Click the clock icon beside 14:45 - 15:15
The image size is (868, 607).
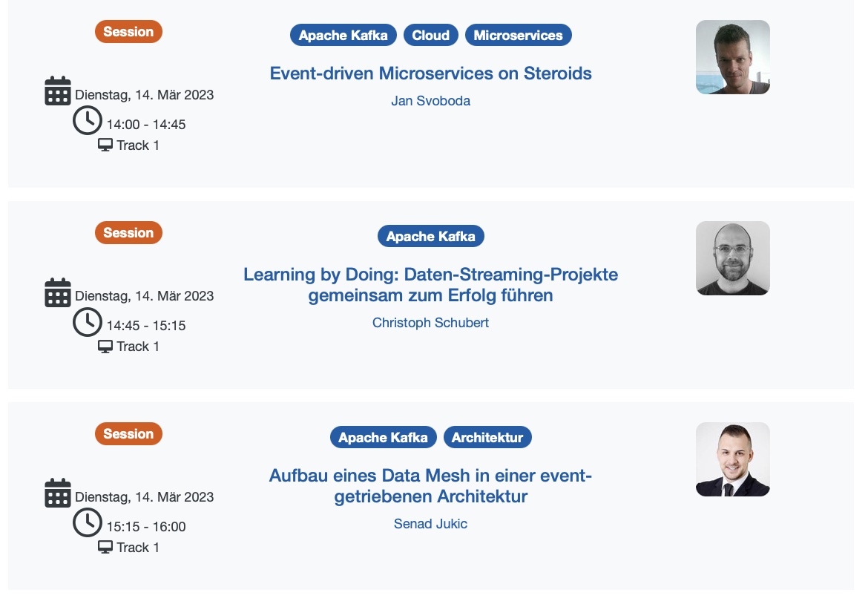(88, 322)
